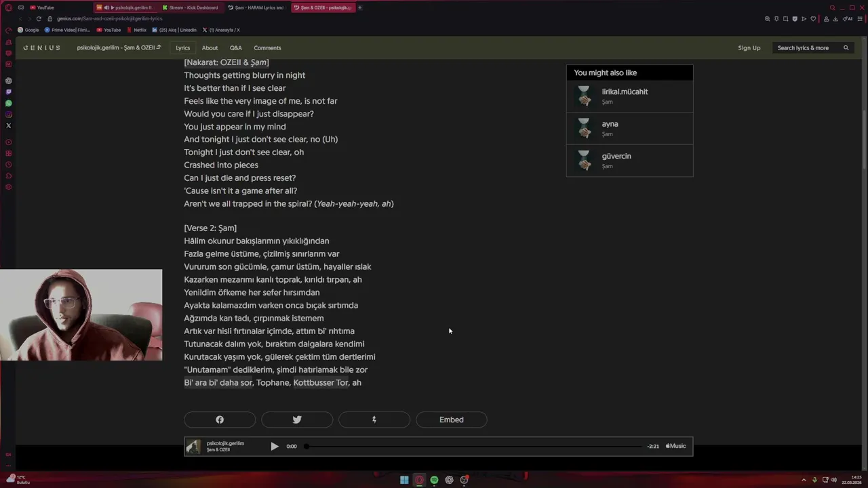The height and width of the screenshot is (488, 868).
Task: Click the Embed button
Action: 452,420
